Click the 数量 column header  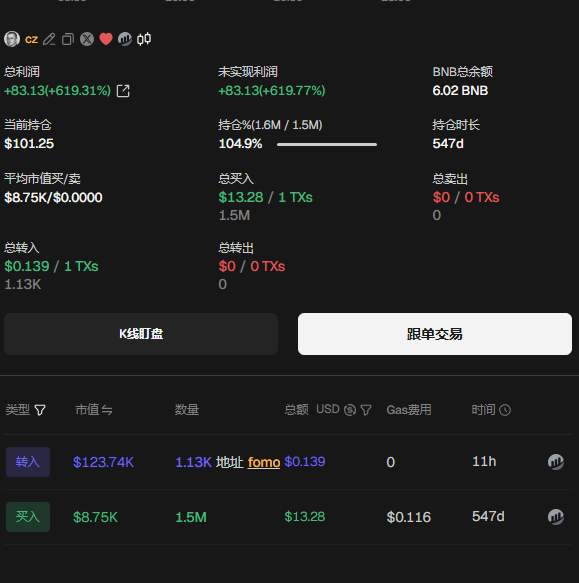pos(187,410)
